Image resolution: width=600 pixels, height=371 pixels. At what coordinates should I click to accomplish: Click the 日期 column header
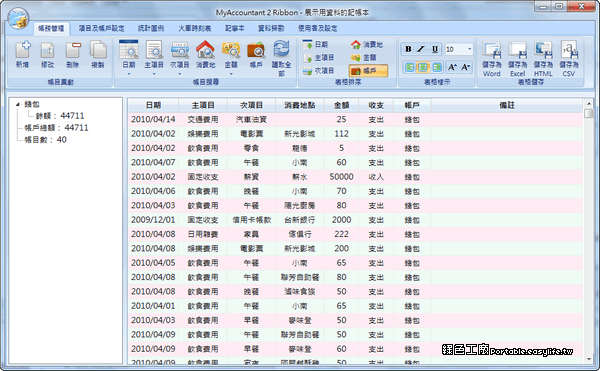pyautogui.click(x=153, y=105)
